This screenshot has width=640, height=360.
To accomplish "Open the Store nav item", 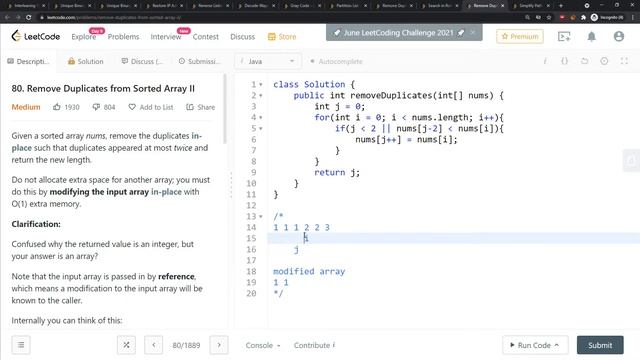I will pyautogui.click(x=282, y=37).
